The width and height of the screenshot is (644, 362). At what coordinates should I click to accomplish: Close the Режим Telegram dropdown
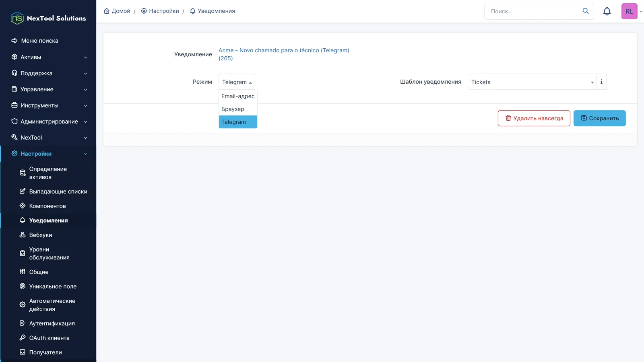click(x=237, y=82)
